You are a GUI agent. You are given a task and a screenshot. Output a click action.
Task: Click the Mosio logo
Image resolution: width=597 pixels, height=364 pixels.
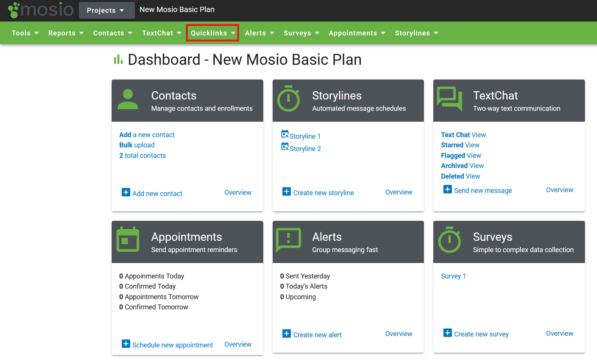tap(41, 10)
